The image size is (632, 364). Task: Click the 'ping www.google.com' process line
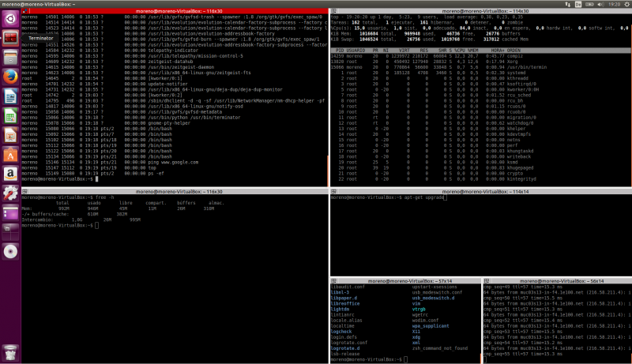pyautogui.click(x=110, y=163)
